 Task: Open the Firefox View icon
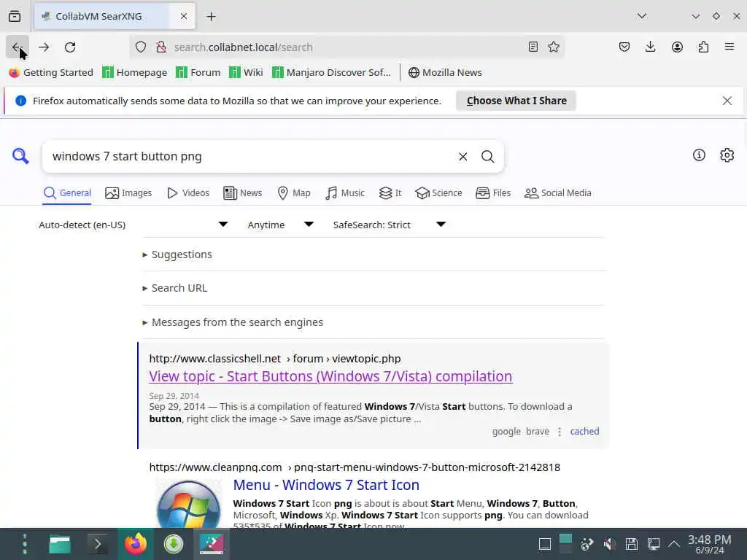(x=15, y=16)
